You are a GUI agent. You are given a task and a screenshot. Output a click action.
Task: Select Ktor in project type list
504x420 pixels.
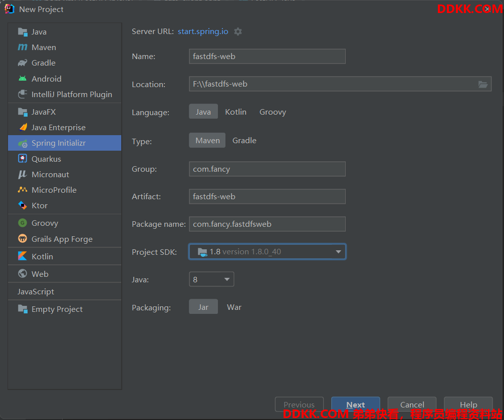(65, 205)
